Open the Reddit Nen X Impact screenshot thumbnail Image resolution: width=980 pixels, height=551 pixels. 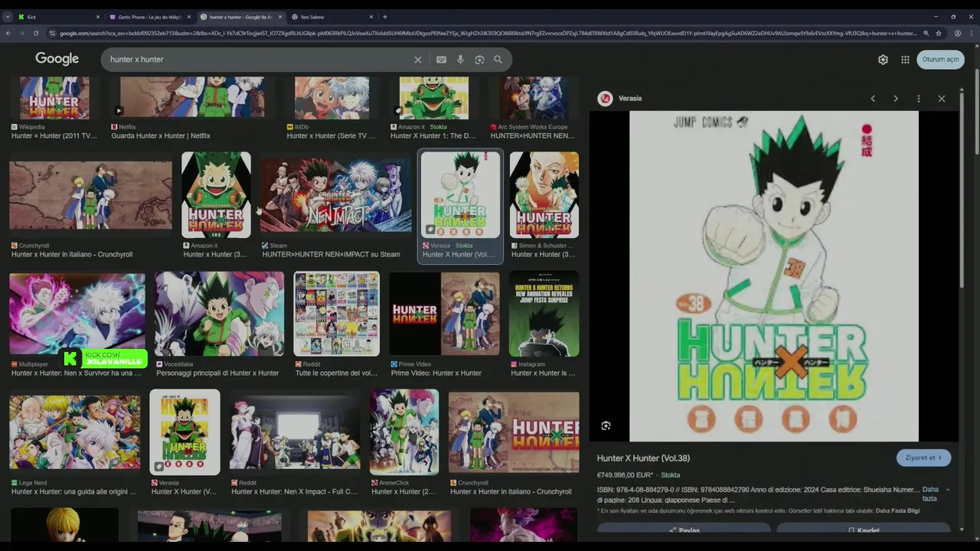pos(295,432)
